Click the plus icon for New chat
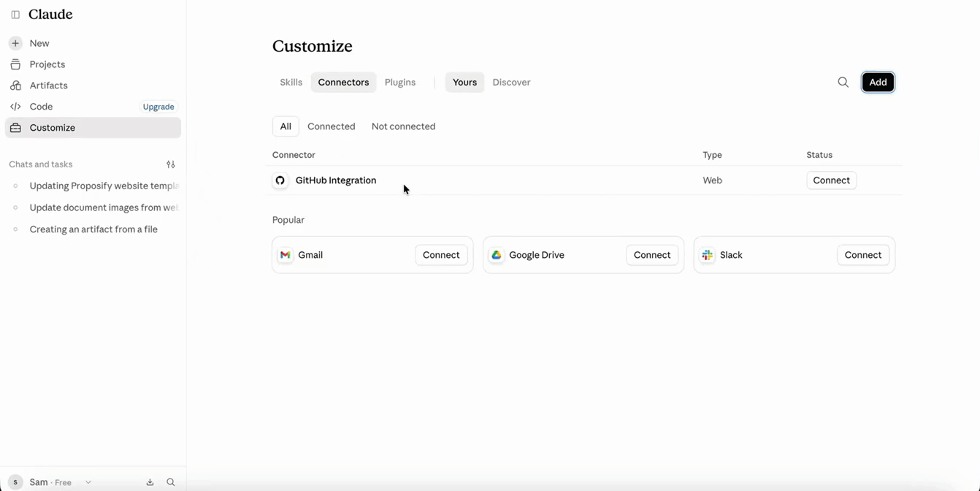The width and height of the screenshot is (980, 491). [x=15, y=43]
